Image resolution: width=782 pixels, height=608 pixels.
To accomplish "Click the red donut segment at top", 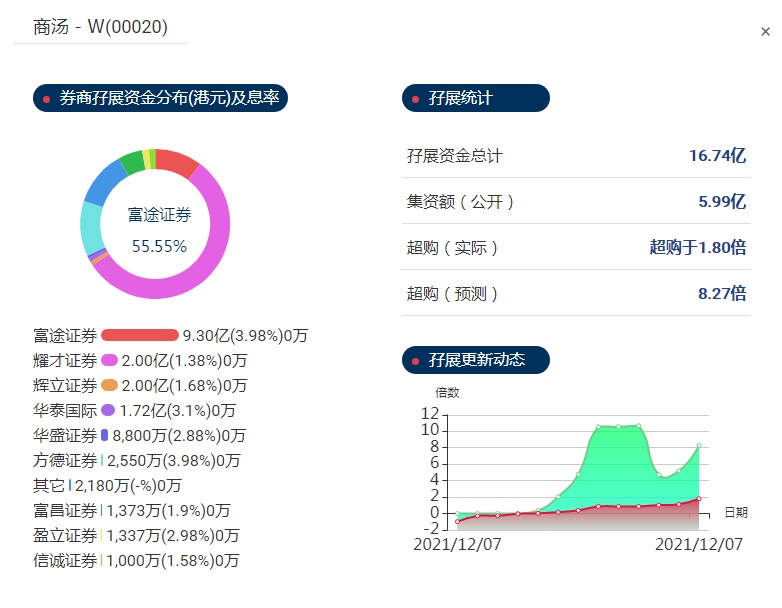I will point(177,162).
